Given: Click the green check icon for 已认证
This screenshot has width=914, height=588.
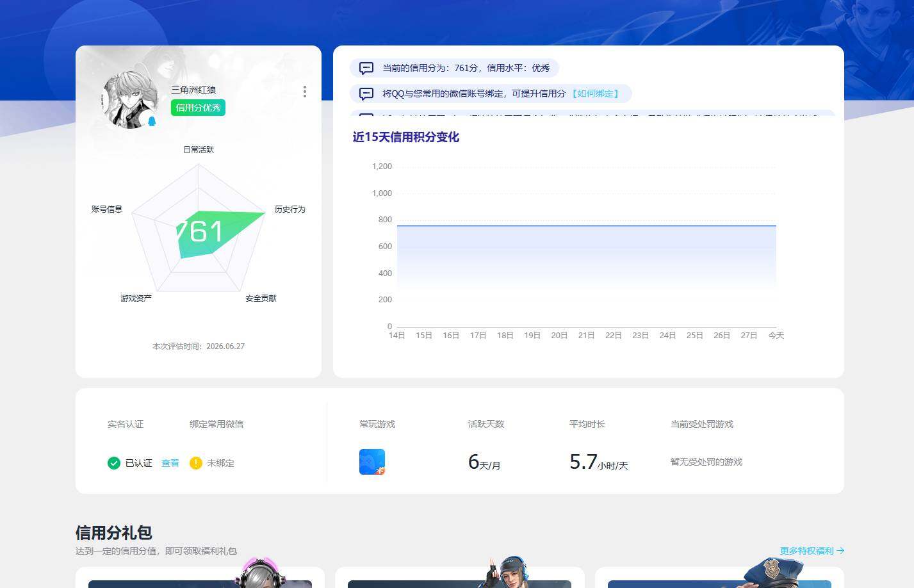Looking at the screenshot, I should click(114, 463).
